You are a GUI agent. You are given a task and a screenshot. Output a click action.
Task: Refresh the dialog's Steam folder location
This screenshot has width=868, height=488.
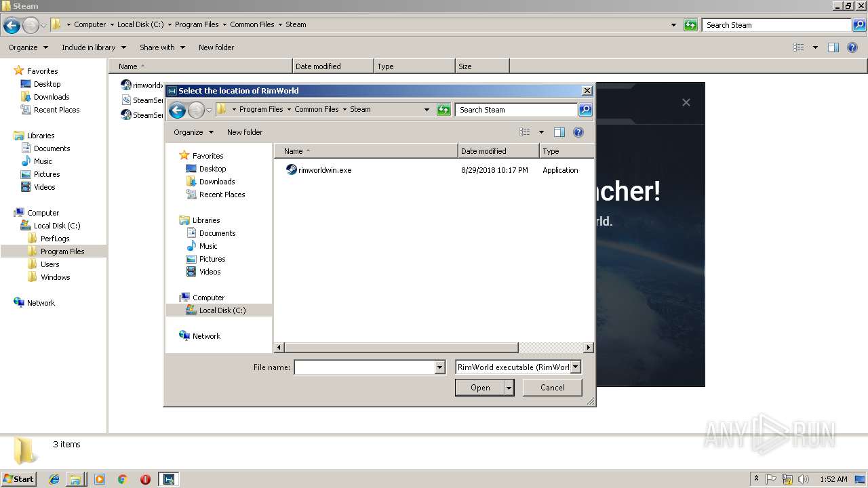(443, 110)
